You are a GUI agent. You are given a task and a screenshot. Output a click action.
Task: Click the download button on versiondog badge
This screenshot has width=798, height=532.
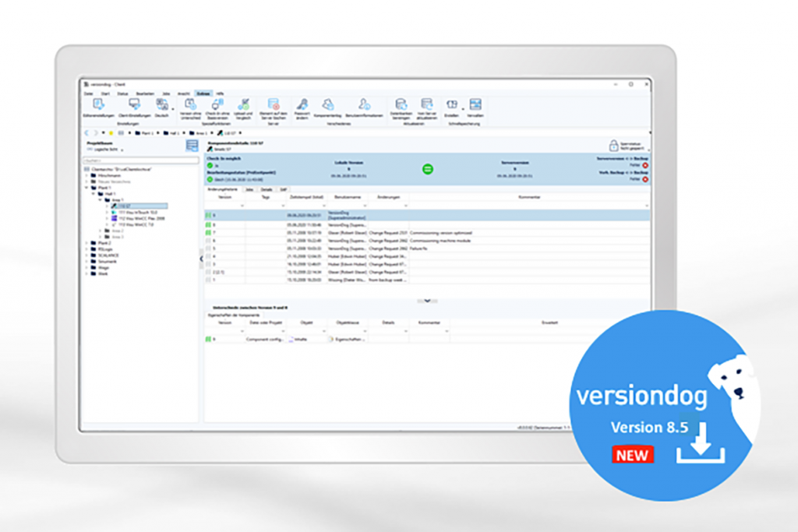point(701,443)
